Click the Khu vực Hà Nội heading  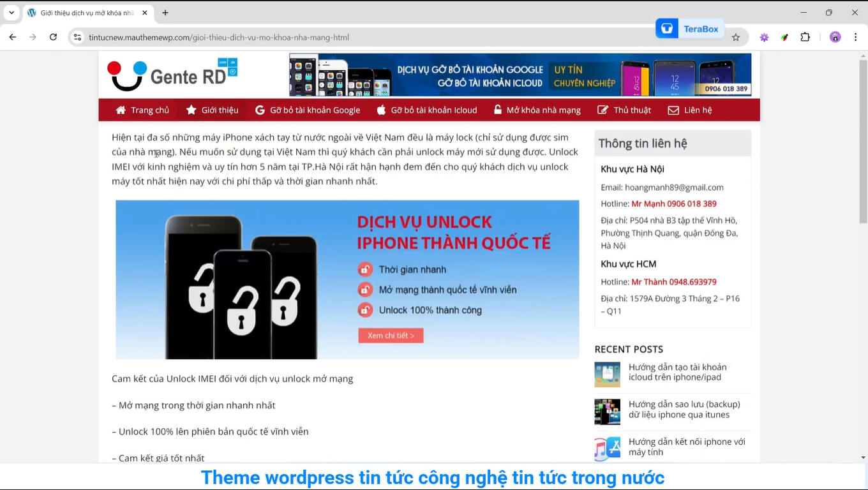tap(632, 169)
